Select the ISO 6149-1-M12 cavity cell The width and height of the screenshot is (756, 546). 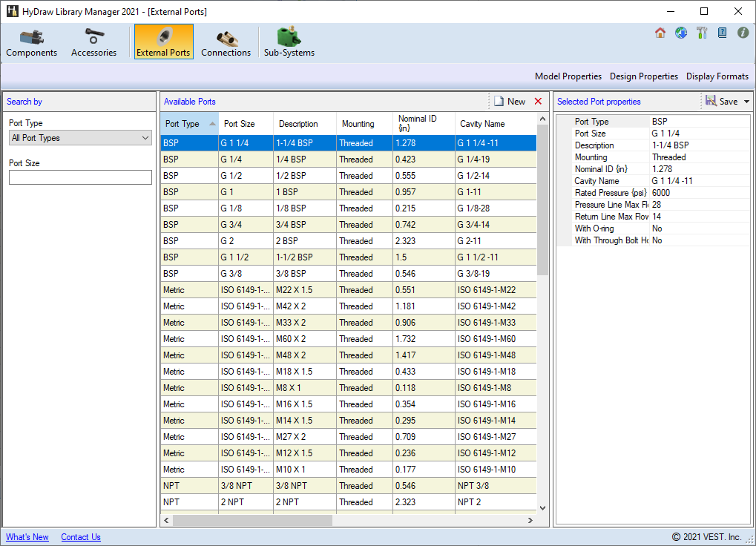495,453
